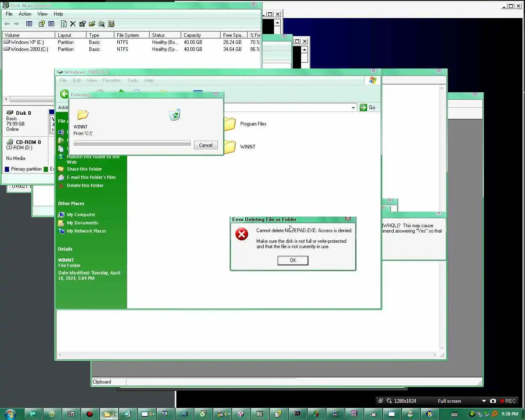Sort by the Volume column header
Image resolution: width=525 pixels, height=420 pixels.
[x=28, y=35]
